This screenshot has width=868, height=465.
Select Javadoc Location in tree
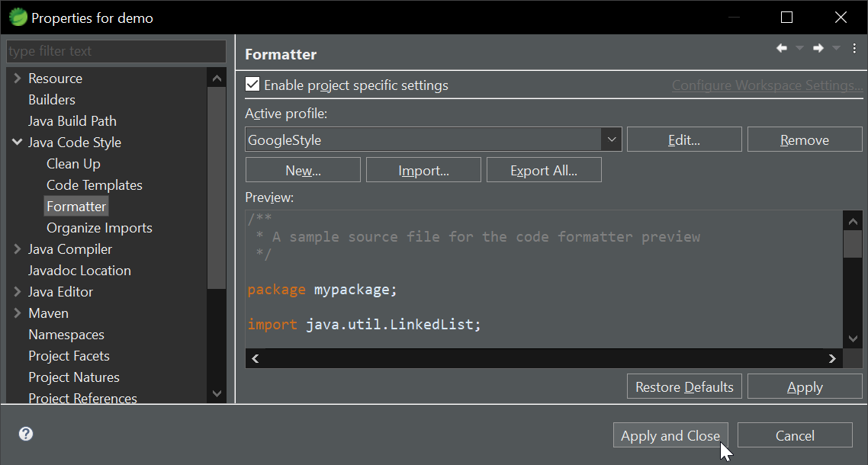click(x=79, y=271)
